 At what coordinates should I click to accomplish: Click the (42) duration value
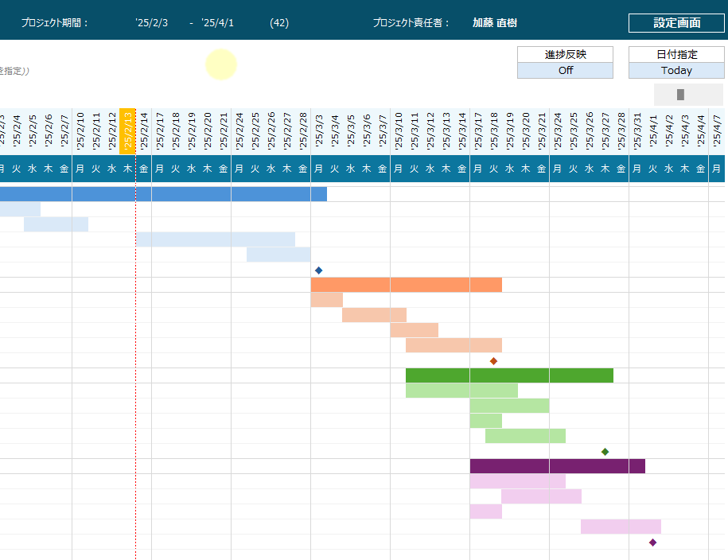click(x=279, y=23)
